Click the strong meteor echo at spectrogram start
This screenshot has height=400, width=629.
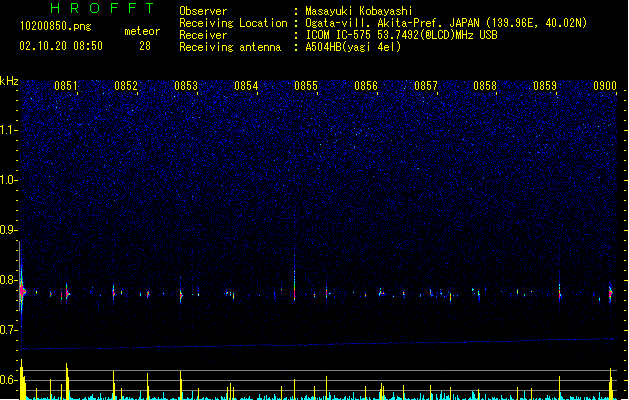[22, 291]
